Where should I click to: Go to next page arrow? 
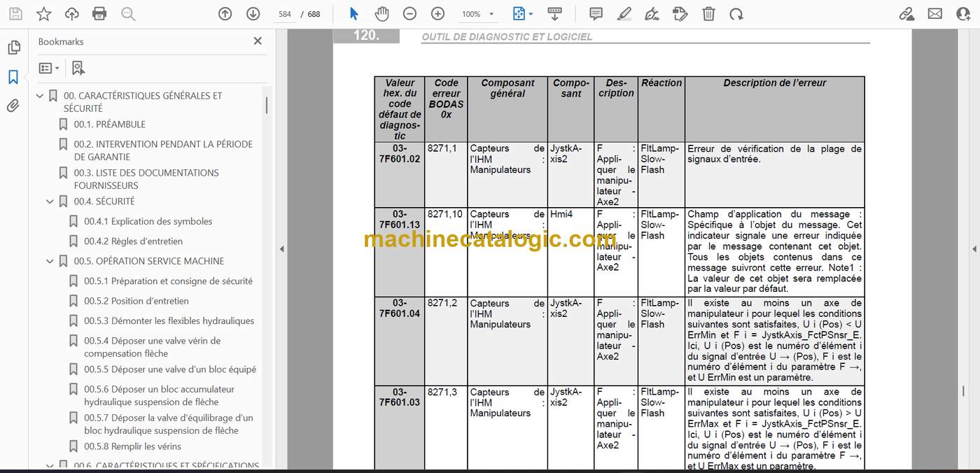(253, 13)
